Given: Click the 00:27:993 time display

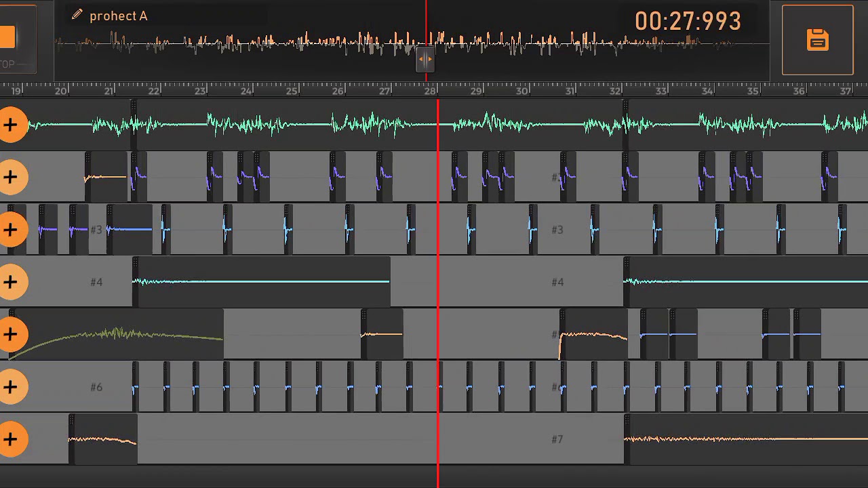Looking at the screenshot, I should pos(688,21).
